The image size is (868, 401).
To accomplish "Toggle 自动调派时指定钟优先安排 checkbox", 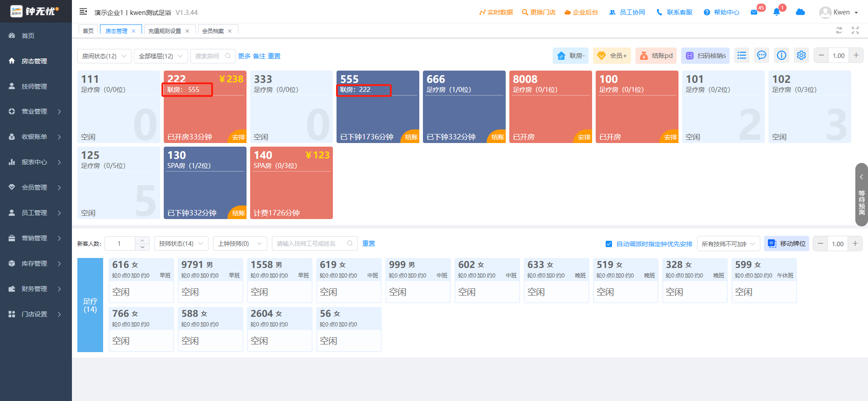I will [x=609, y=244].
